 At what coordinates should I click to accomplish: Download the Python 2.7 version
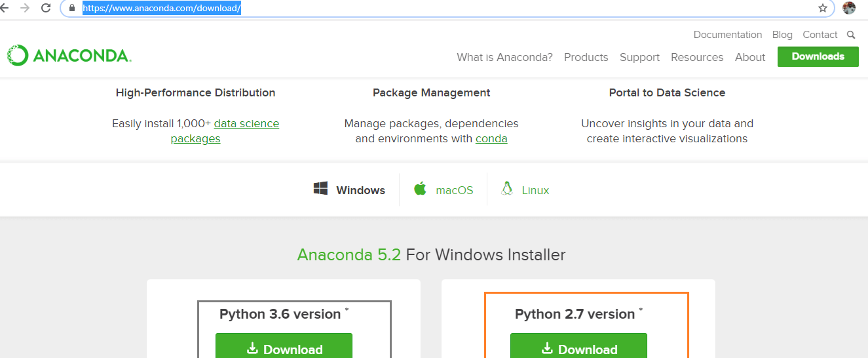(x=578, y=348)
